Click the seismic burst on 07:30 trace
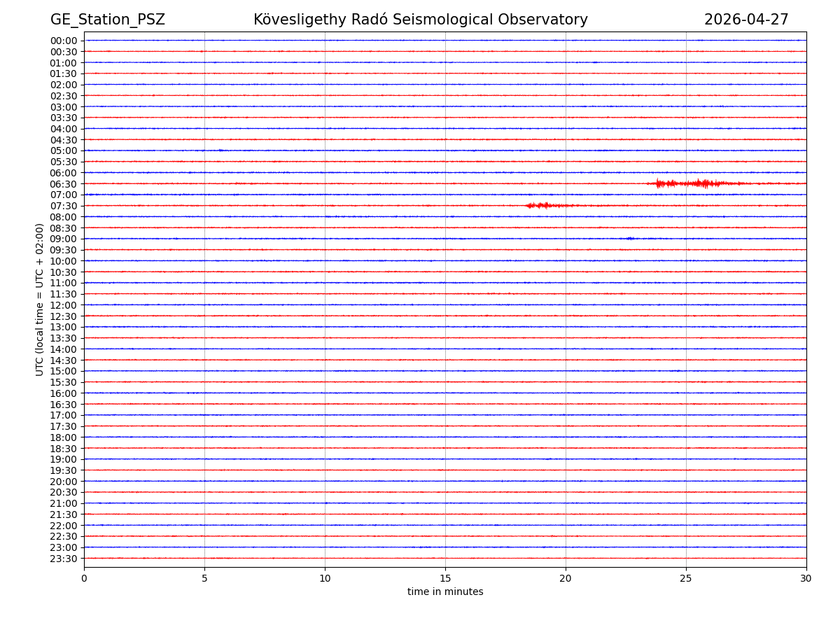The width and height of the screenshot is (840, 630). click(546, 205)
